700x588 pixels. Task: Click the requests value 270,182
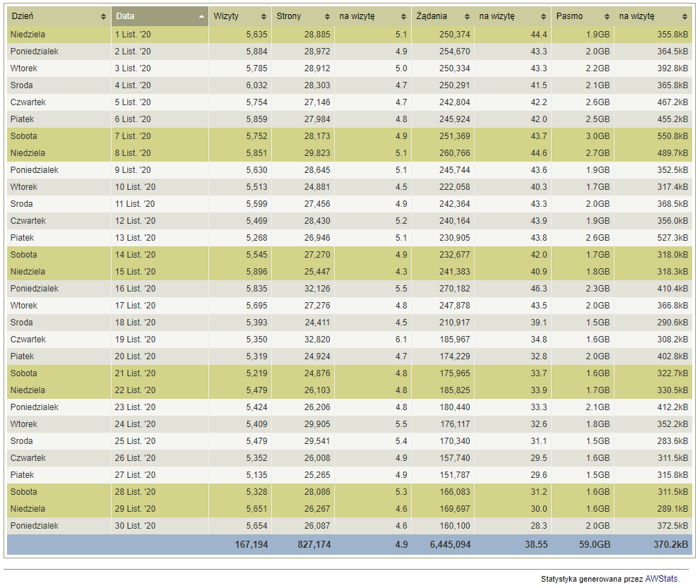click(454, 289)
